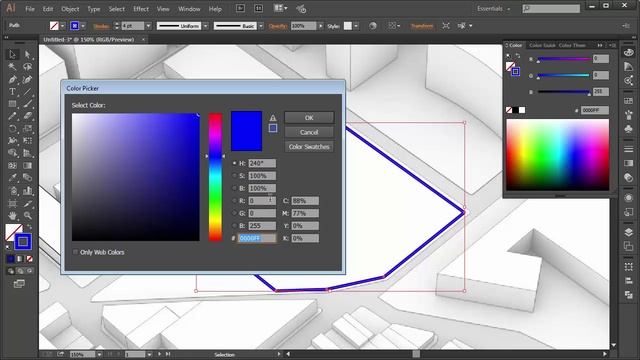
Task: Select the G (green) radio button
Action: coord(234,213)
